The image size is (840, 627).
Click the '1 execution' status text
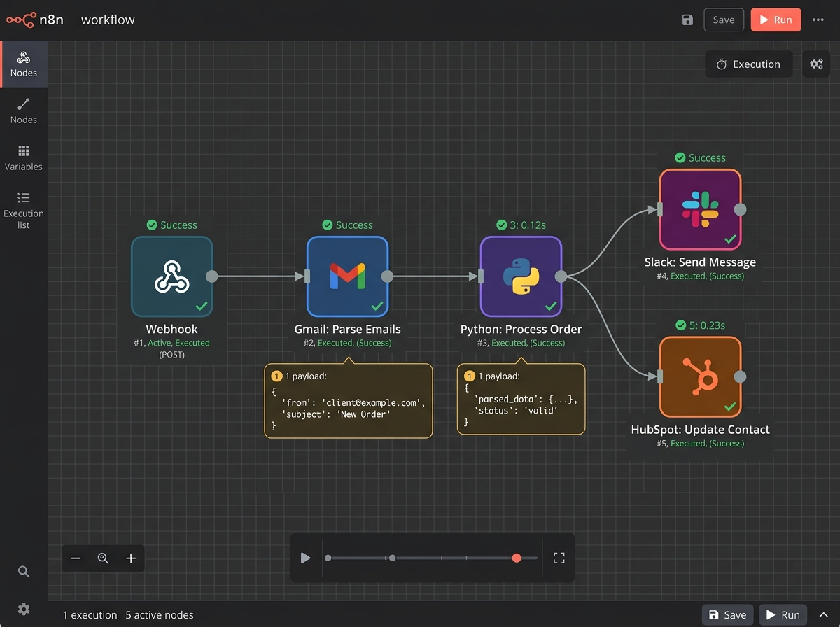90,615
